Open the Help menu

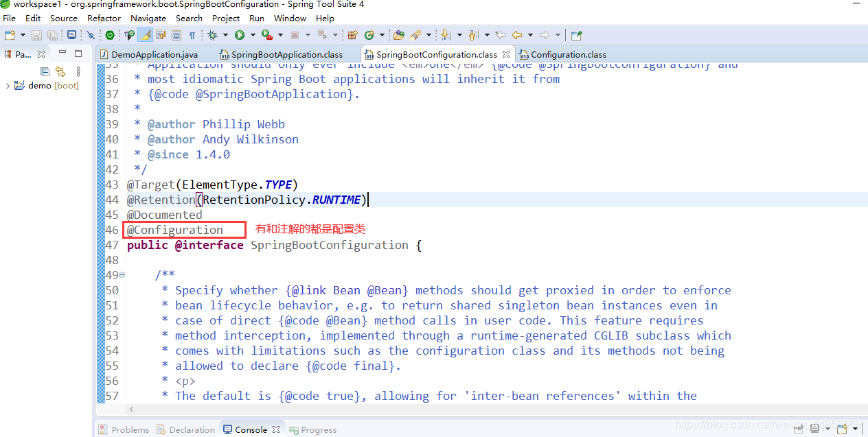[325, 18]
